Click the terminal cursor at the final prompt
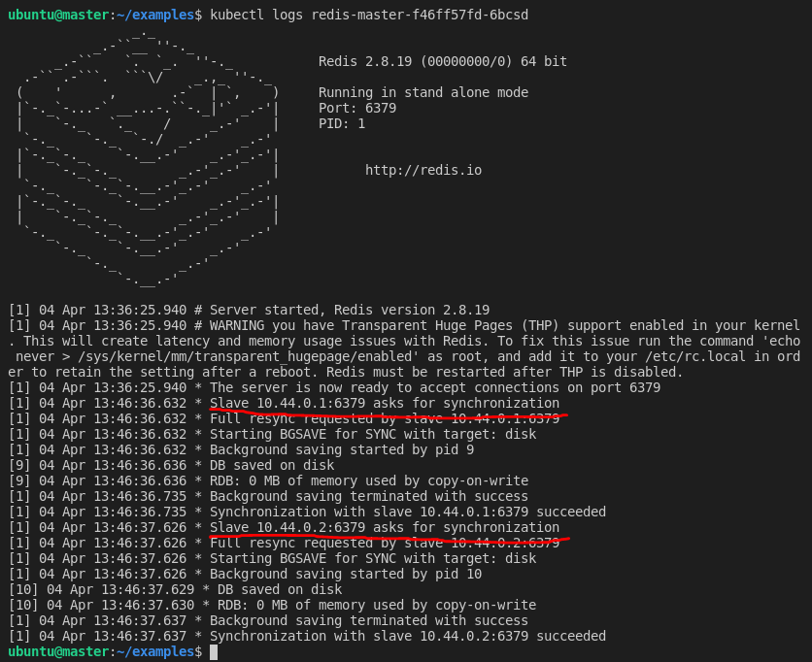812x662 pixels. point(214,652)
